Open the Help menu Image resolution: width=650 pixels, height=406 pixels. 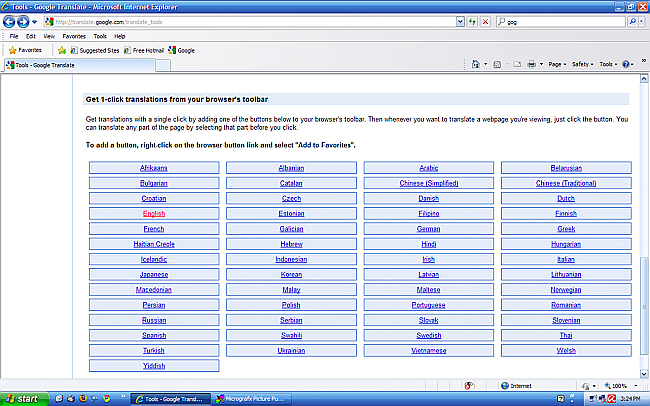(x=120, y=36)
